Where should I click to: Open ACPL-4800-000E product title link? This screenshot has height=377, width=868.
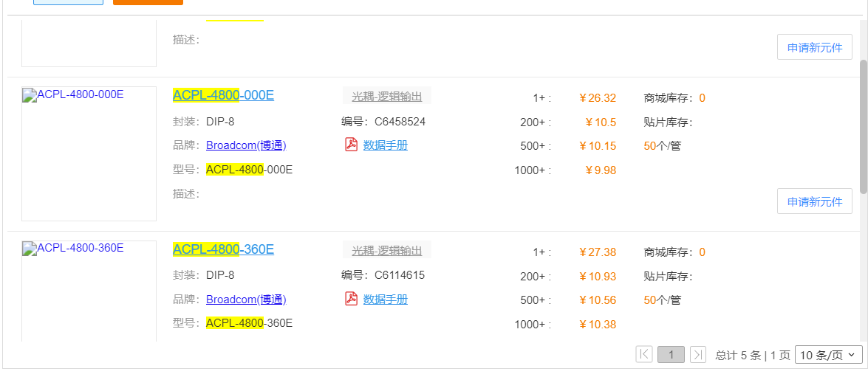[x=223, y=95]
